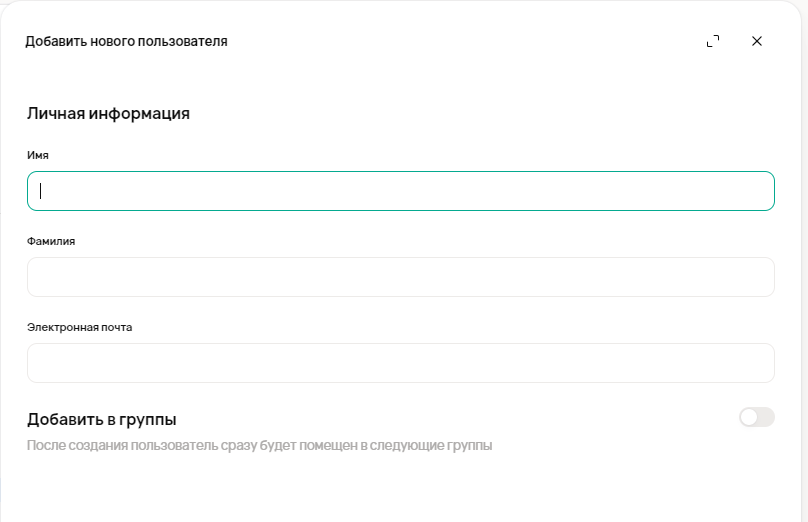Viewport: 808px width, 522px height.
Task: Place the cursor in the last name box
Action: pyautogui.click(x=400, y=277)
